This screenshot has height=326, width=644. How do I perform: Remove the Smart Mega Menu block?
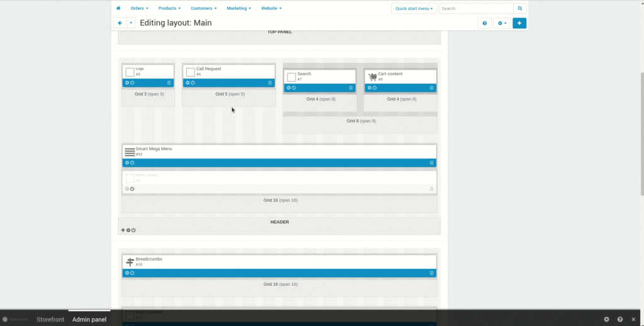pyautogui.click(x=431, y=163)
